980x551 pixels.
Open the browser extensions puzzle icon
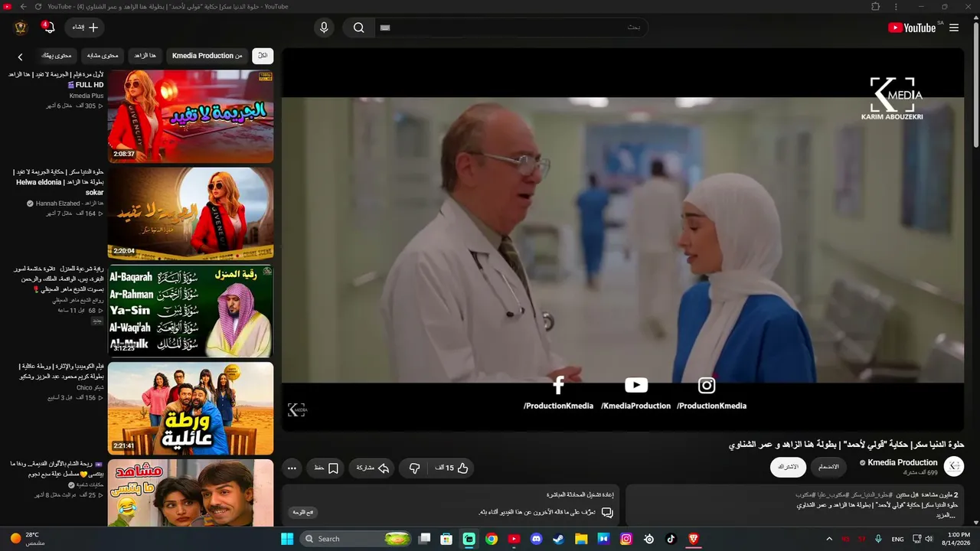pos(876,6)
